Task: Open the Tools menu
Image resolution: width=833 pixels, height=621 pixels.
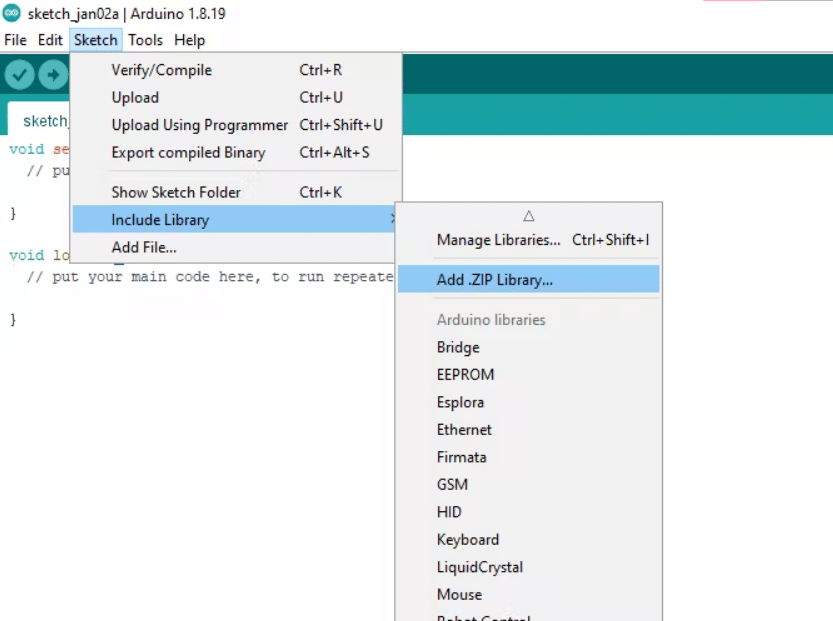Action: pyautogui.click(x=145, y=40)
